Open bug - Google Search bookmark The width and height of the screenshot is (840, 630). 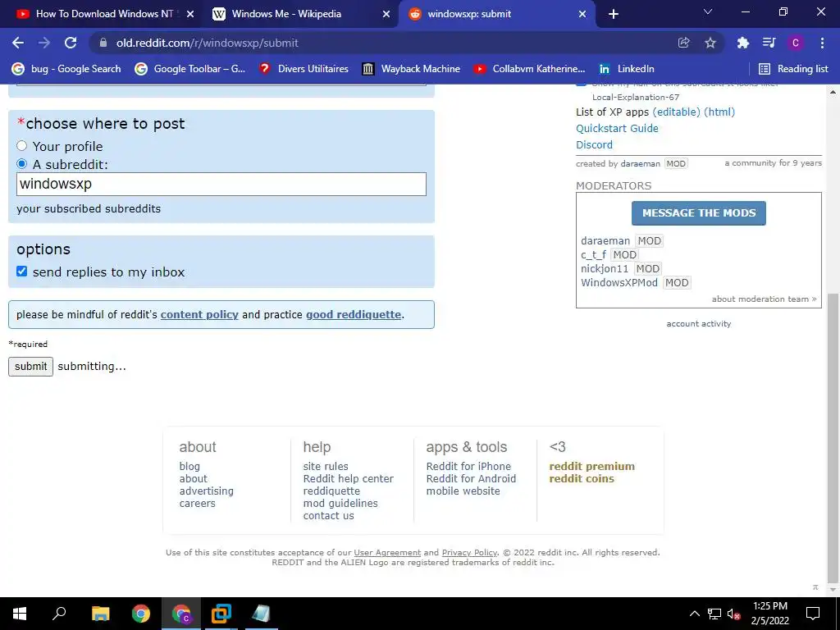66,69
